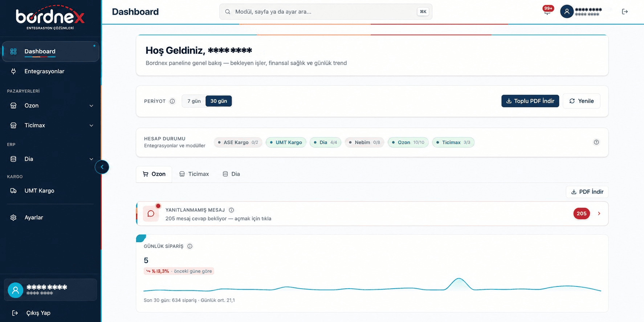Click the Ozon store icon in the sidebar

click(x=13, y=106)
